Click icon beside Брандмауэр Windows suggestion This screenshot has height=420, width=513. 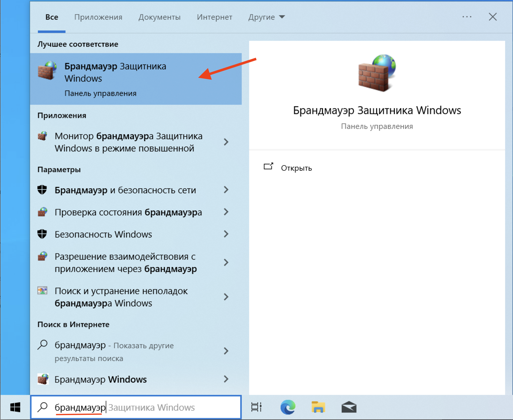43,379
